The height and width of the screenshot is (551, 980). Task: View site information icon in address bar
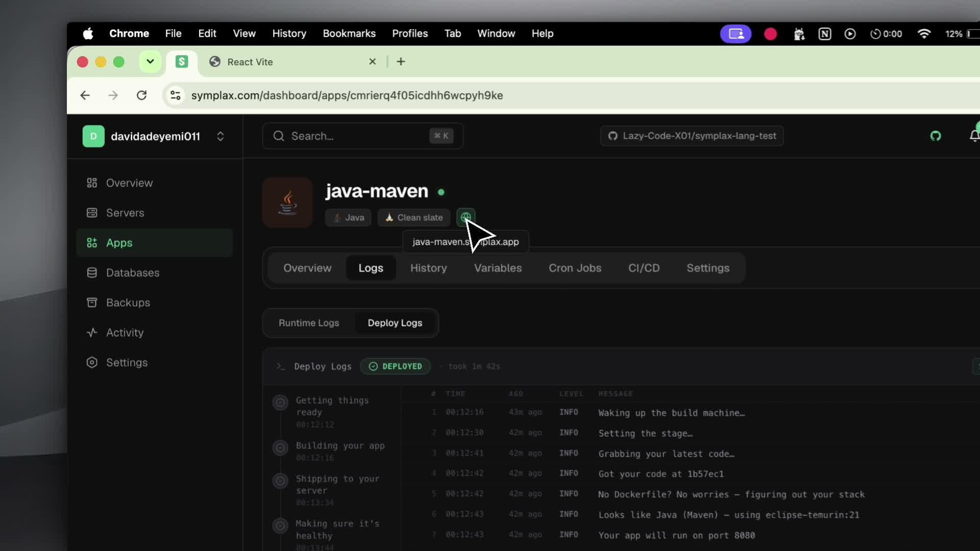coord(176,95)
